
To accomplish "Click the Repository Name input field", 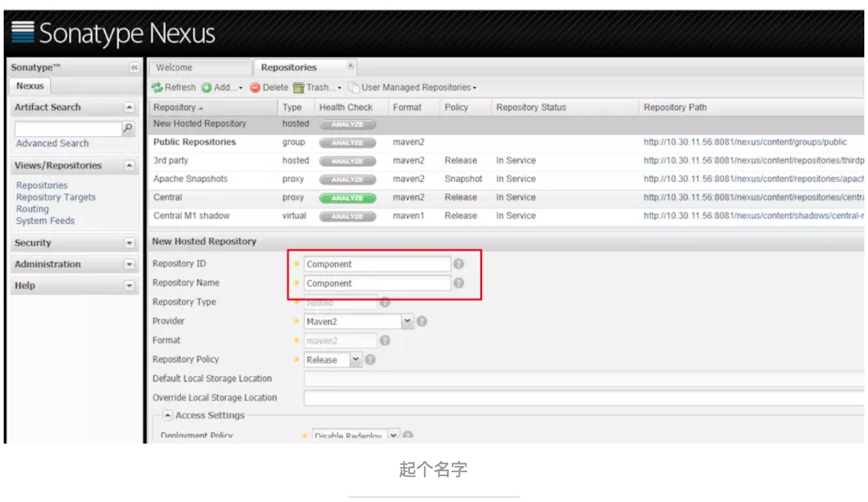I will point(377,283).
